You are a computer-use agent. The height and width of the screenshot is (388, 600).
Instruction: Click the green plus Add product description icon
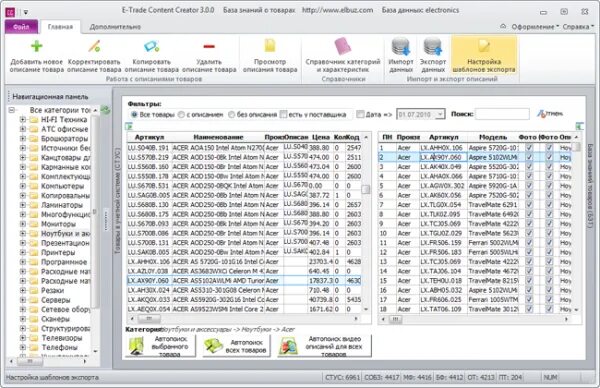(36, 46)
